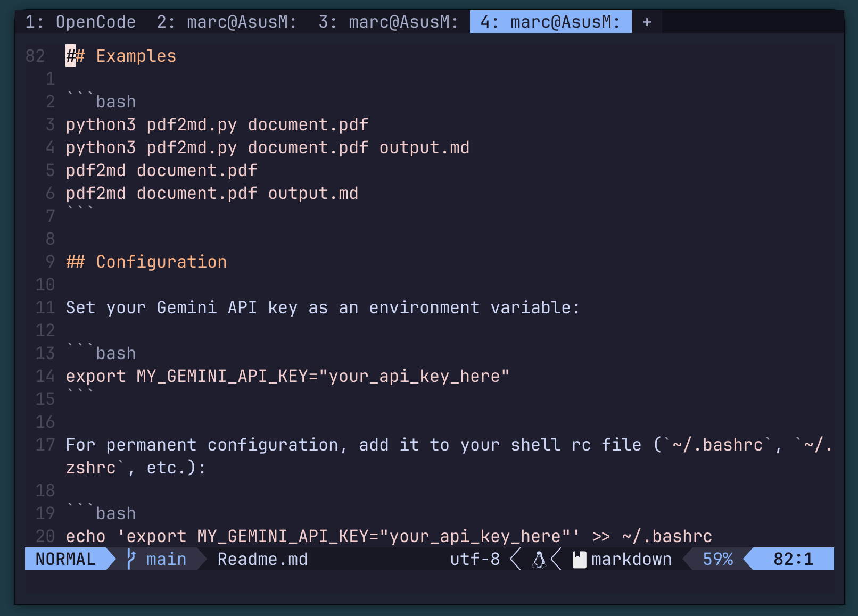
Task: Create a new tmux window with the + button
Action: click(646, 22)
